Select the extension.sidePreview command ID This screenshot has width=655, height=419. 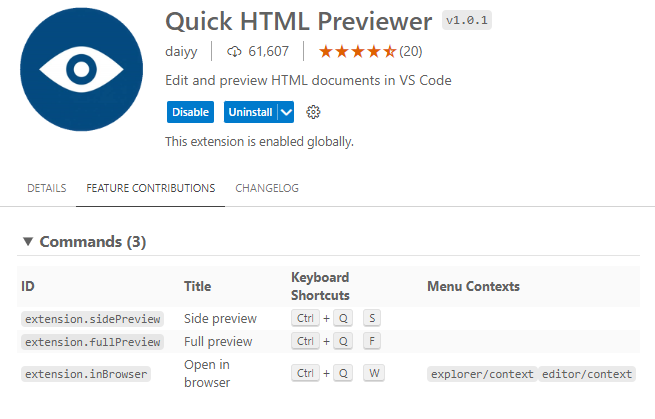tap(93, 319)
